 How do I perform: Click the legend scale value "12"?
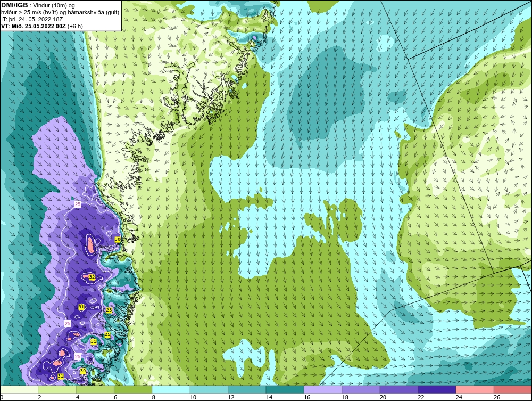(x=231, y=397)
